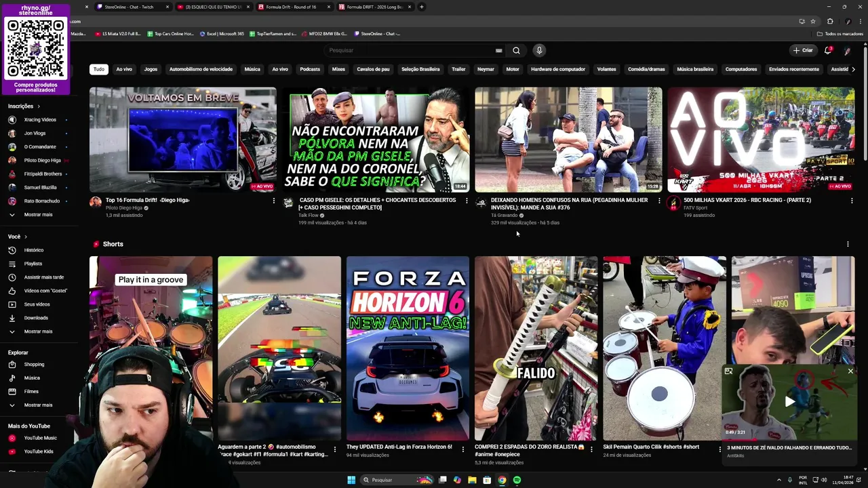The height and width of the screenshot is (488, 868).
Task: Click the YouTube search magnifier button
Action: point(516,50)
